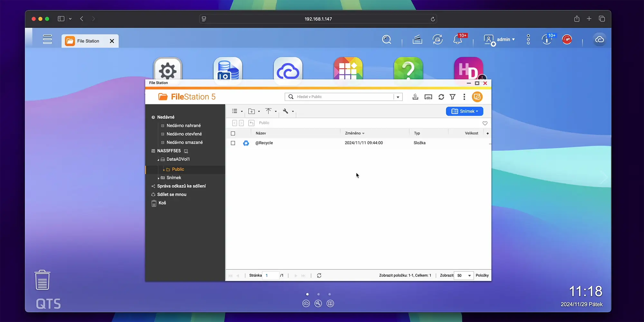Open the remote mount icon in File Station

[x=428, y=97]
